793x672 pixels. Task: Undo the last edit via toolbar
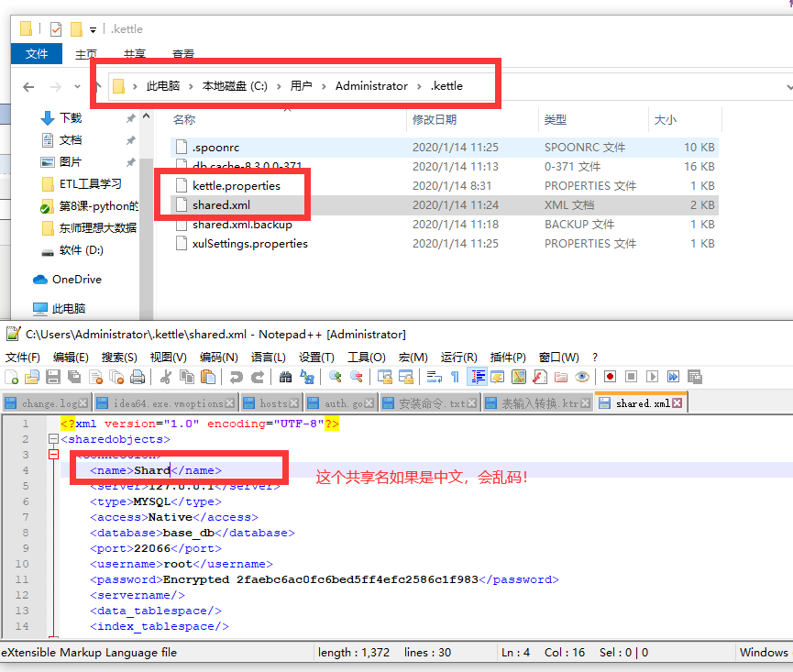[237, 376]
